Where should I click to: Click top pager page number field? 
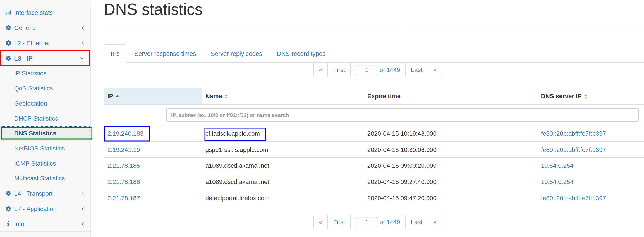pyautogui.click(x=367, y=70)
